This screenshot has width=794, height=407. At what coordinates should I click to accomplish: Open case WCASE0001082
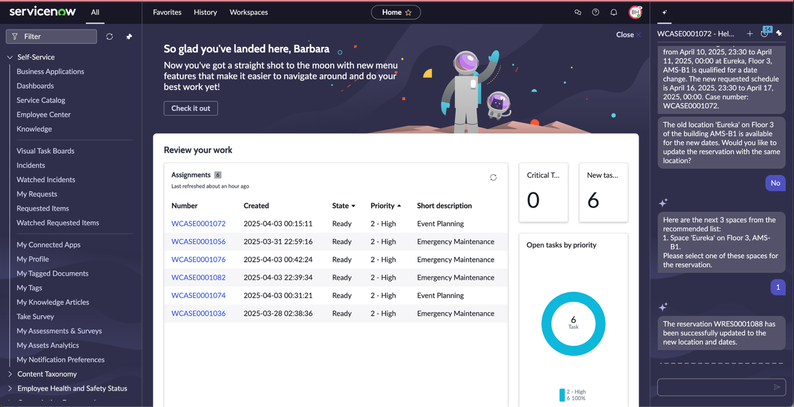pos(198,277)
